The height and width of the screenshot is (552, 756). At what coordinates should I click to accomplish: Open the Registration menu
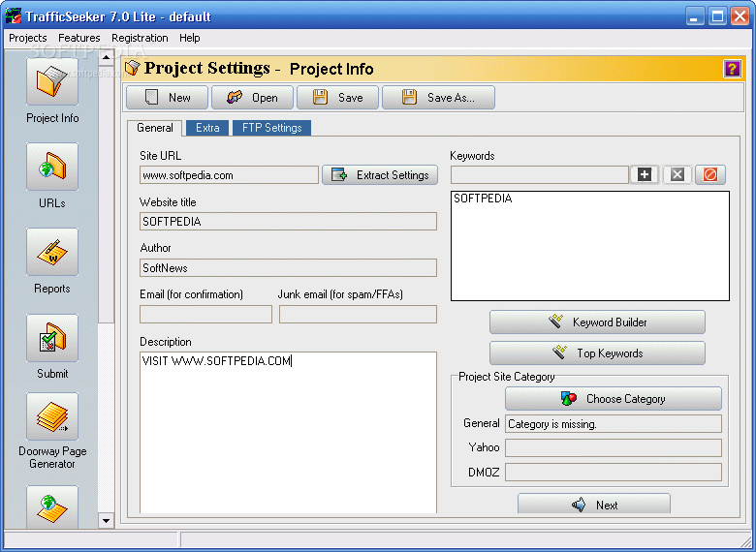click(140, 38)
